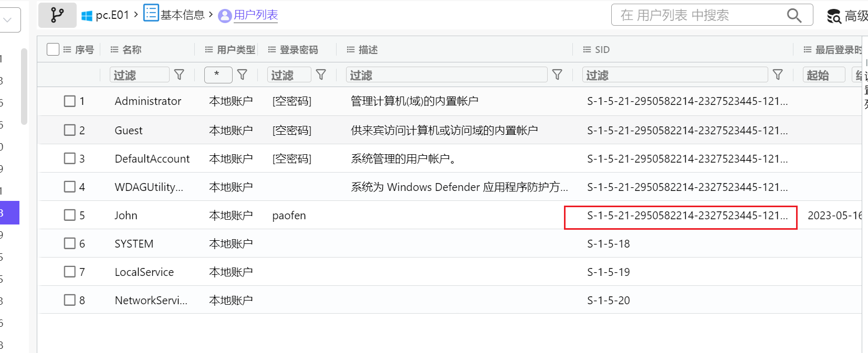Check the box for Administrator row
868x353 pixels.
[x=70, y=101]
